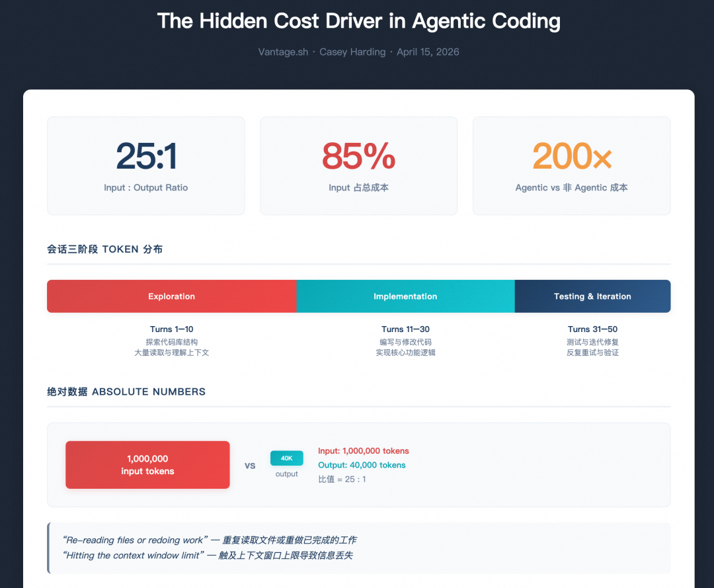Click the teal 40K output badge

[x=286, y=458]
